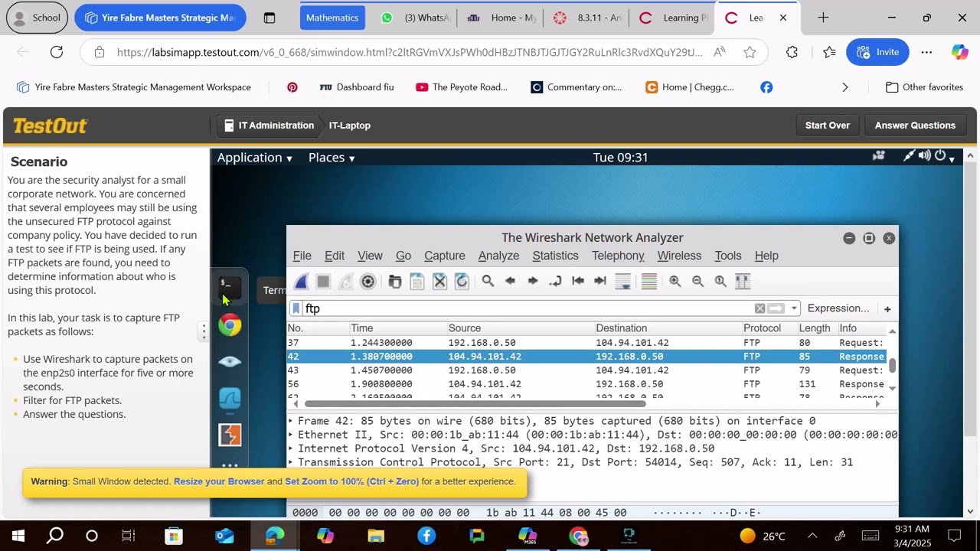Screen dimensions: 980x551
Task: Open Wireshark's Analyze menu
Action: [498, 256]
